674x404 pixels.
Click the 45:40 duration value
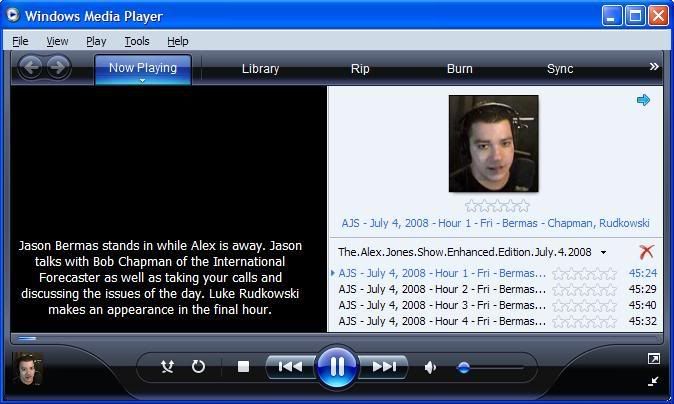643,305
